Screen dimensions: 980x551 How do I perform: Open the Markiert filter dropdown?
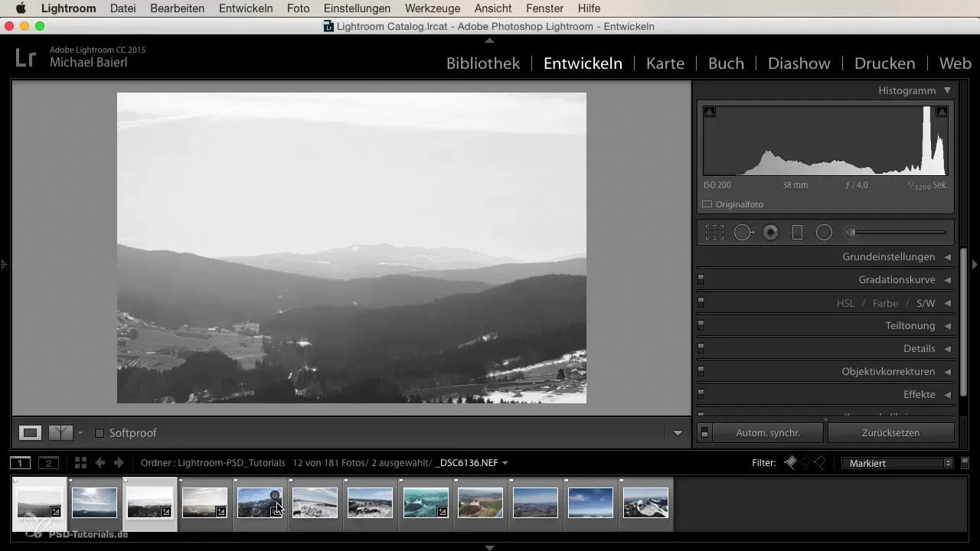pos(897,463)
